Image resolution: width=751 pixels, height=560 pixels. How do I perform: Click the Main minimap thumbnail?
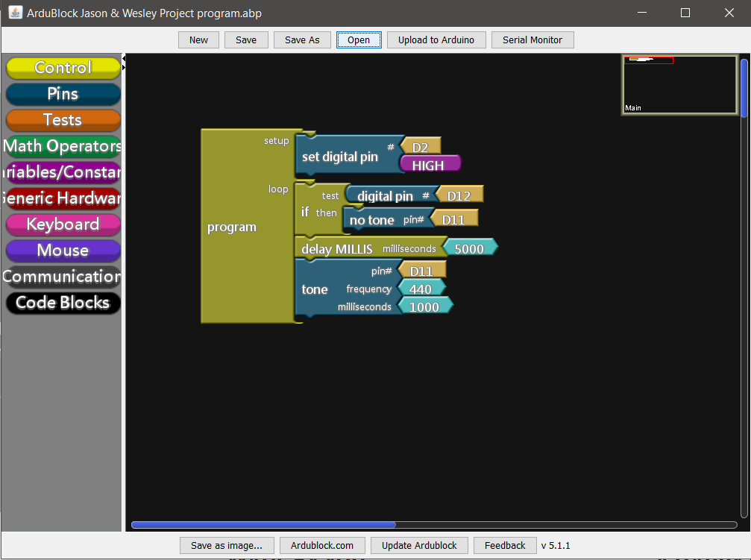point(679,85)
